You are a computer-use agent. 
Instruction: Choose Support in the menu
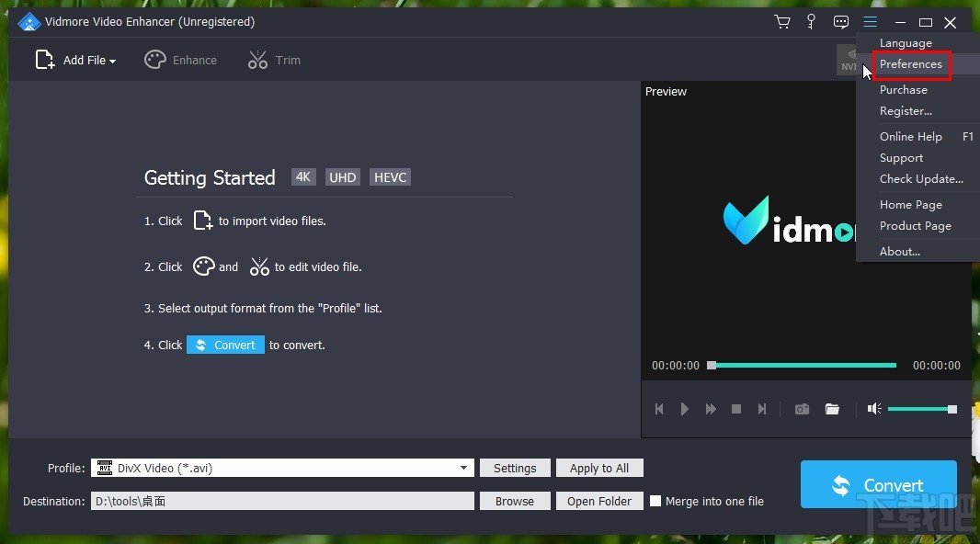[x=901, y=158]
